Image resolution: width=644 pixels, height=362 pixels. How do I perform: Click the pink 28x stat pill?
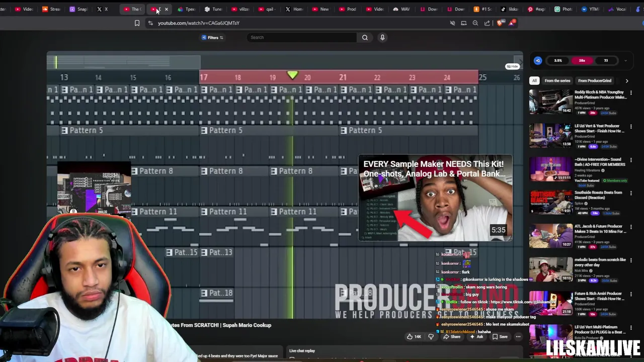click(x=582, y=60)
